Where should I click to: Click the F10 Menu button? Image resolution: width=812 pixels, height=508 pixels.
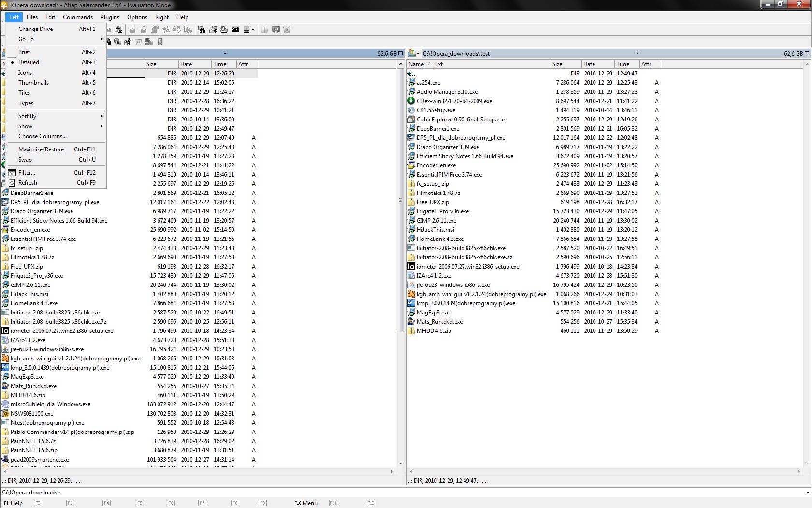coord(305,503)
